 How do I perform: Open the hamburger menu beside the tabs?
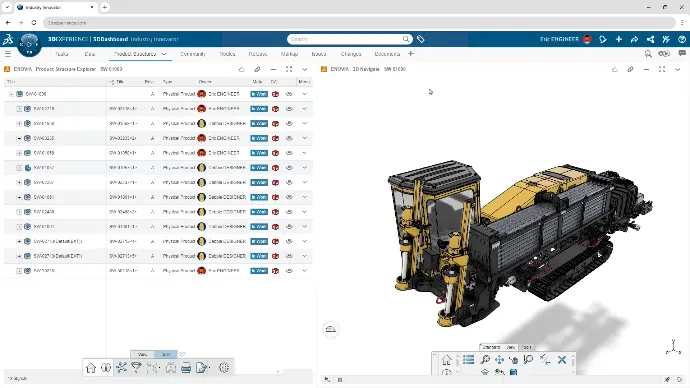point(7,54)
